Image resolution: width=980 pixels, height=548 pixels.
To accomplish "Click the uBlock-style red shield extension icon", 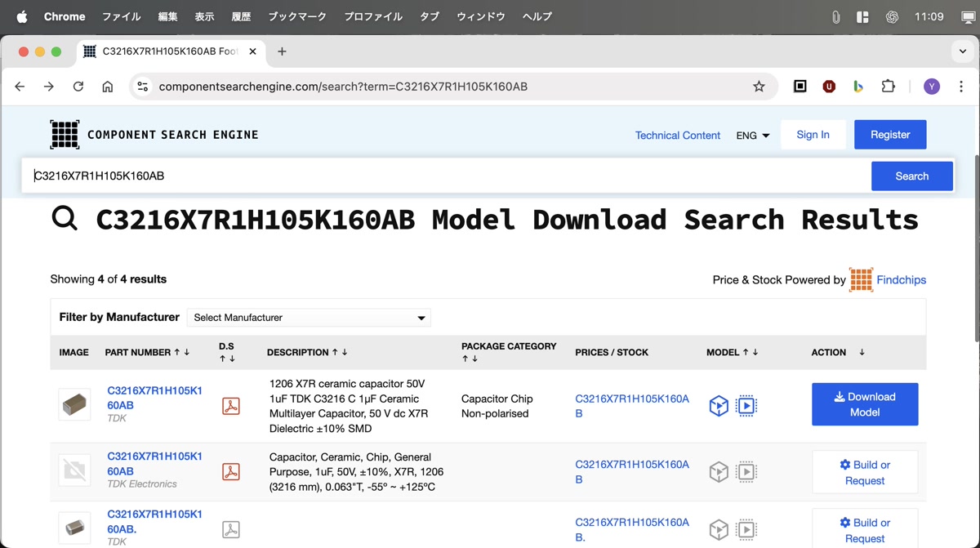I will (x=829, y=87).
